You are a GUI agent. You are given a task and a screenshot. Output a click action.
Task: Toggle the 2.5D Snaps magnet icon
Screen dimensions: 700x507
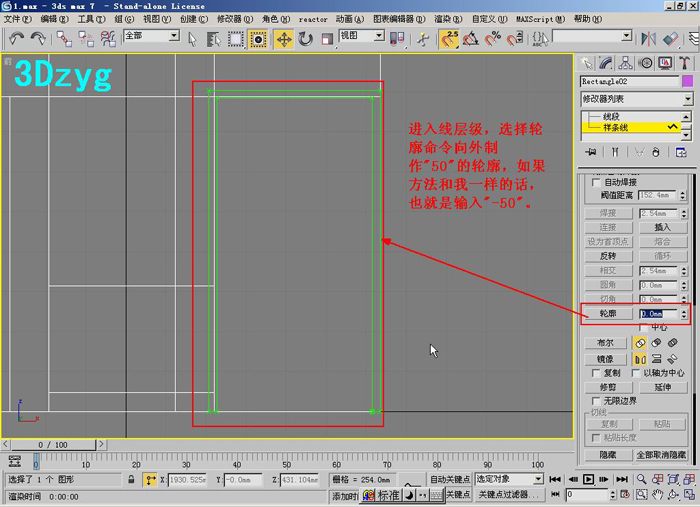tap(449, 39)
